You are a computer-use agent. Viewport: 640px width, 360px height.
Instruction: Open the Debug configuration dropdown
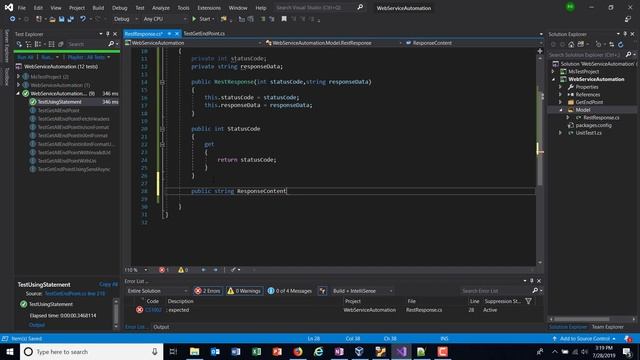pyautogui.click(x=125, y=19)
